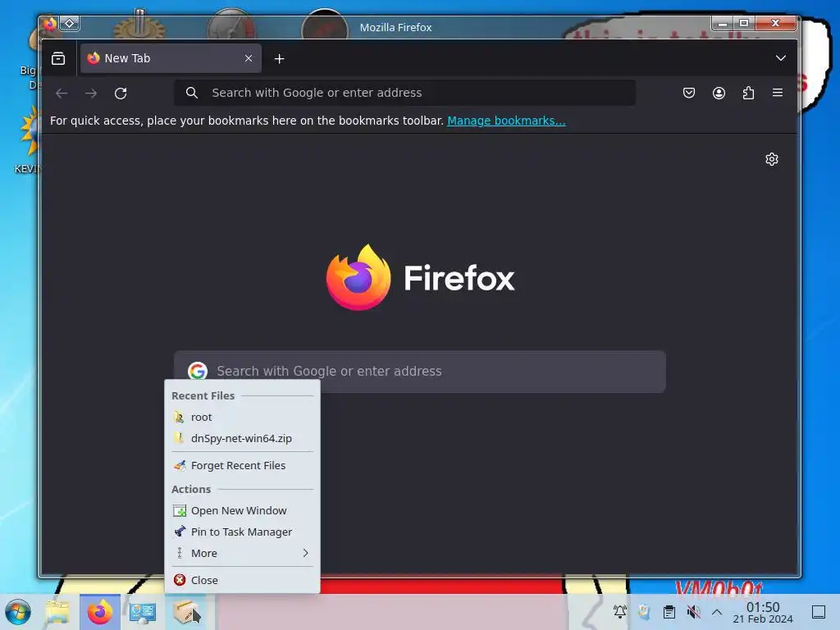Open the notifications bell in tray
This screenshot has height=630, width=840.
click(620, 612)
